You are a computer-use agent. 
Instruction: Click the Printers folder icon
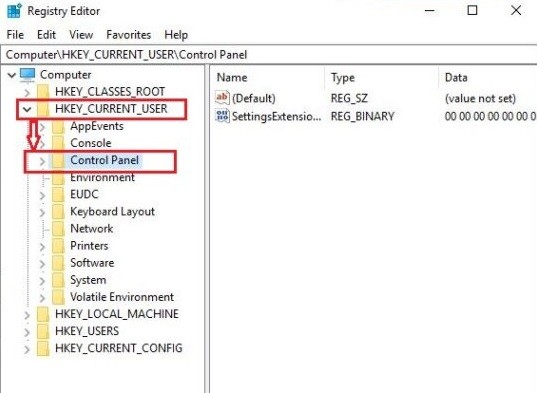[58, 246]
